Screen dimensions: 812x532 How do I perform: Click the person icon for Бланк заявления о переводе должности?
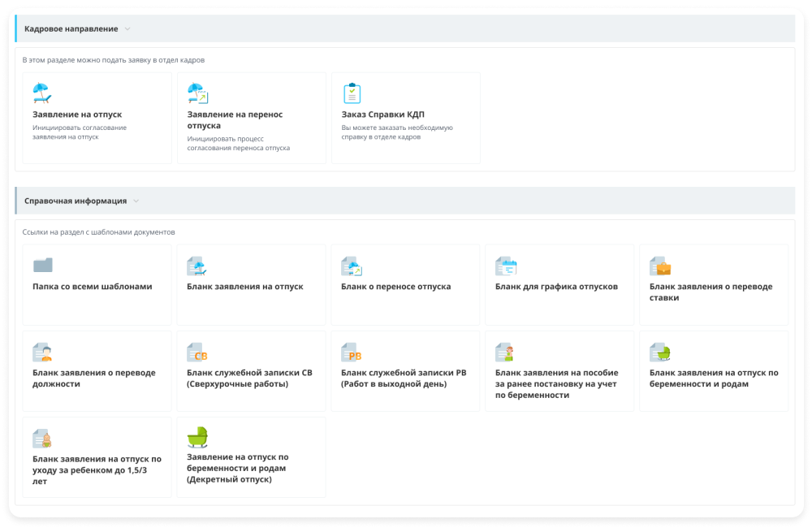(42, 353)
